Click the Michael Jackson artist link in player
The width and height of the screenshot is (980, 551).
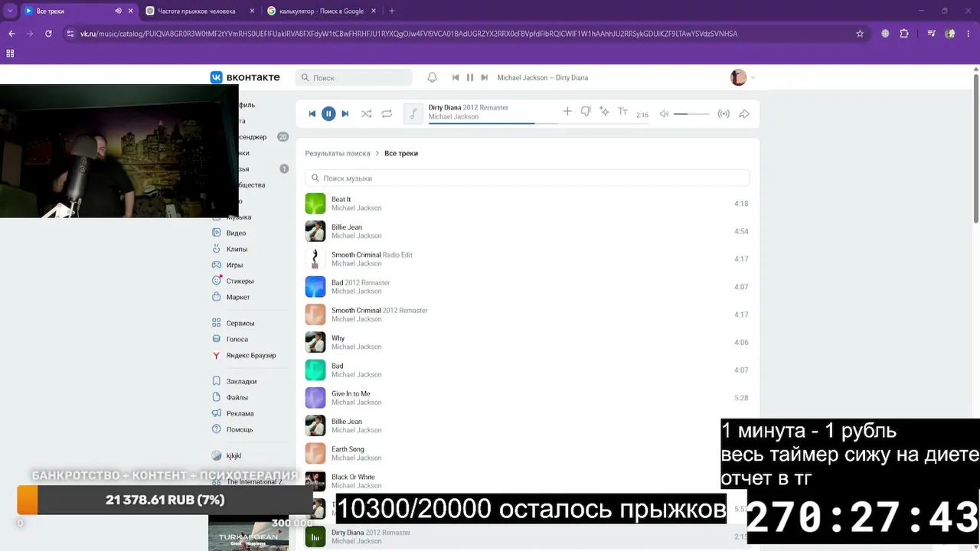[453, 117]
